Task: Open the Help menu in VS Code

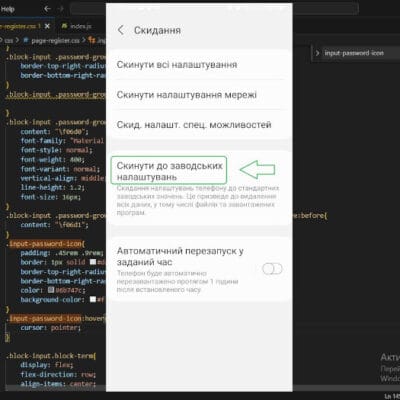Action: [7, 9]
